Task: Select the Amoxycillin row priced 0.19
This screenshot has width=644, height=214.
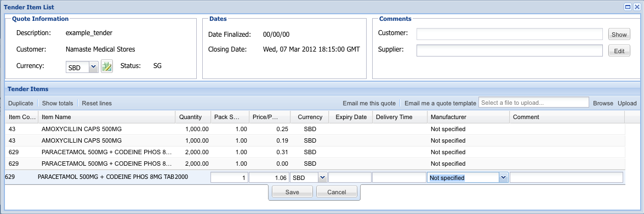Action: pyautogui.click(x=315, y=140)
